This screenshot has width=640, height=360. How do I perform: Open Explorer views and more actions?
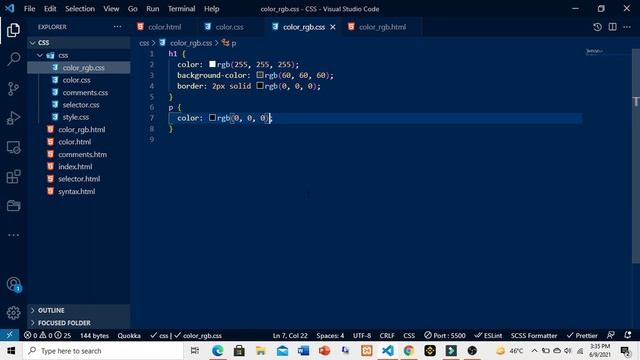118,27
